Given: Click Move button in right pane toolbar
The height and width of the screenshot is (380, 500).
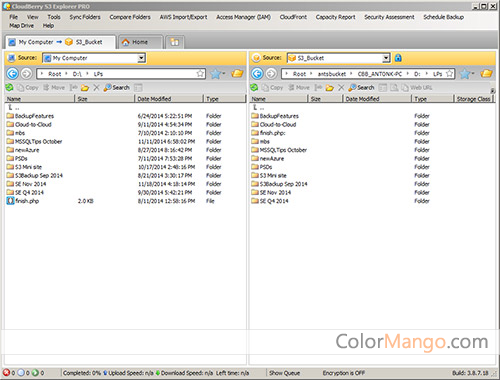Looking at the screenshot, I should click(x=299, y=88).
